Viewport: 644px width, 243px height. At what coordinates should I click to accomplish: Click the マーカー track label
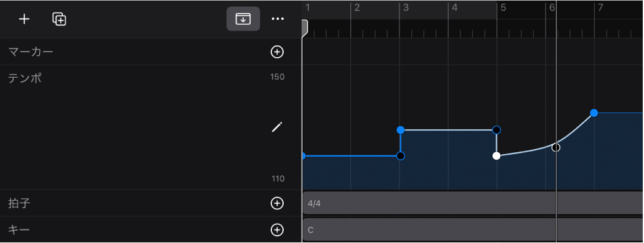pyautogui.click(x=31, y=52)
